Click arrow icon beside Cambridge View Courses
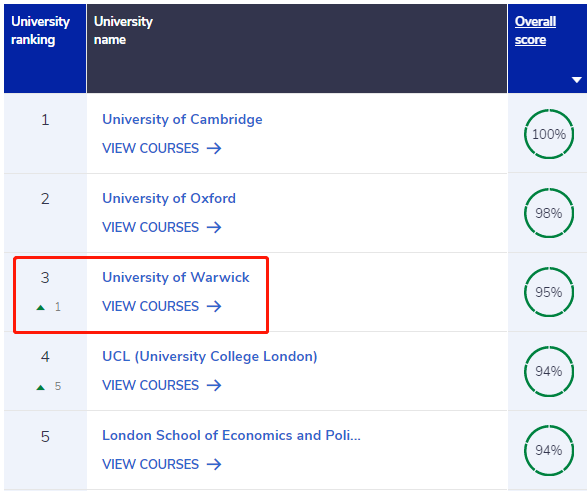Viewport: 587px width, 491px height. point(214,149)
